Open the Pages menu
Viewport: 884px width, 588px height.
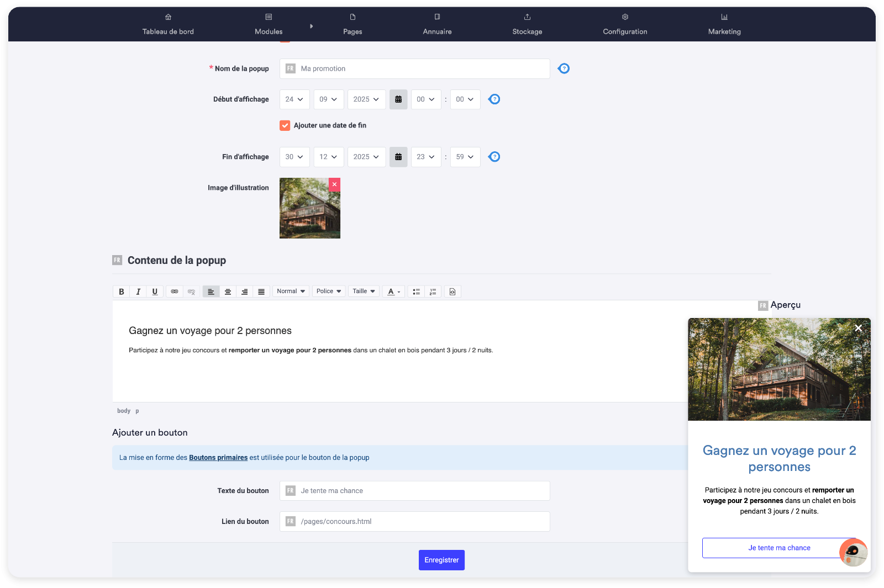coord(352,24)
